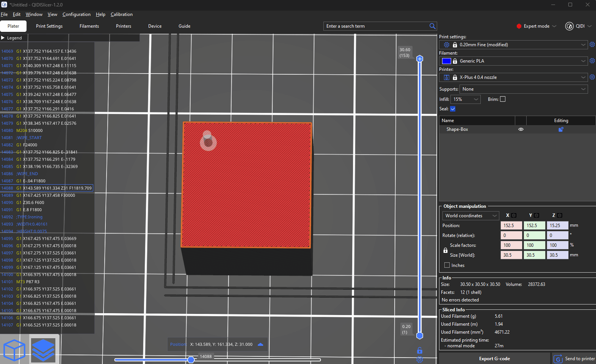596x364 pixels.
Task: Toggle visibility eye for Shape-Box
Action: coord(521,129)
